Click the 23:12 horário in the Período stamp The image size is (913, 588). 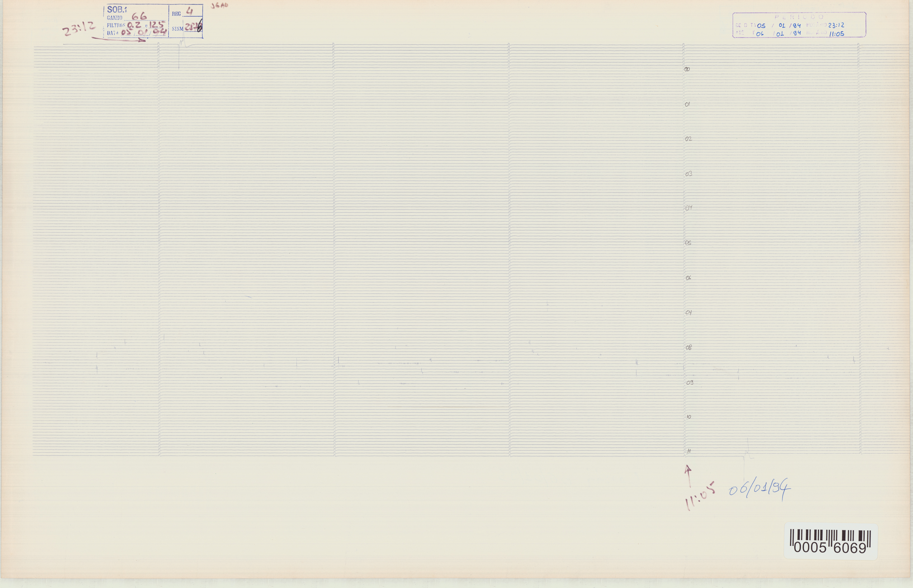[836, 25]
